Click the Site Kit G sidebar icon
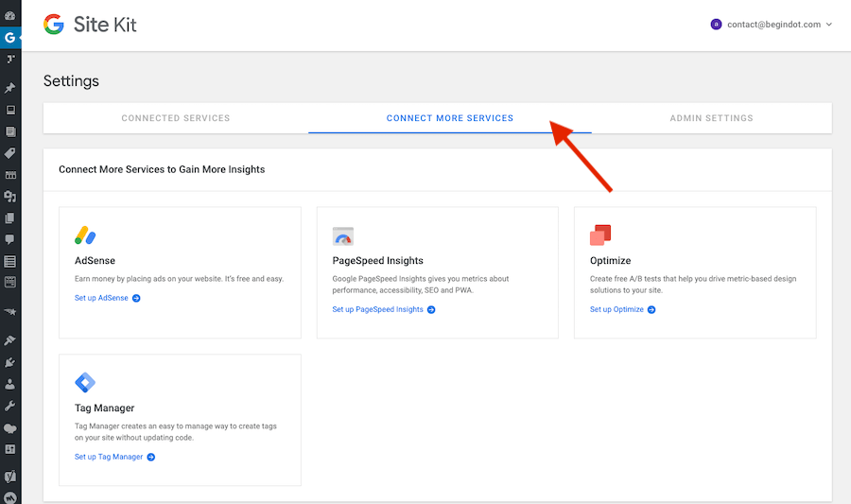 coord(9,38)
